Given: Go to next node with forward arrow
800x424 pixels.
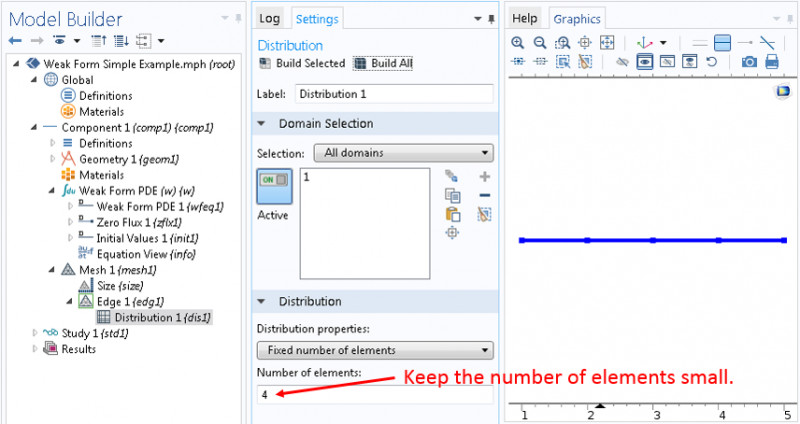Looking at the screenshot, I should coord(37,41).
